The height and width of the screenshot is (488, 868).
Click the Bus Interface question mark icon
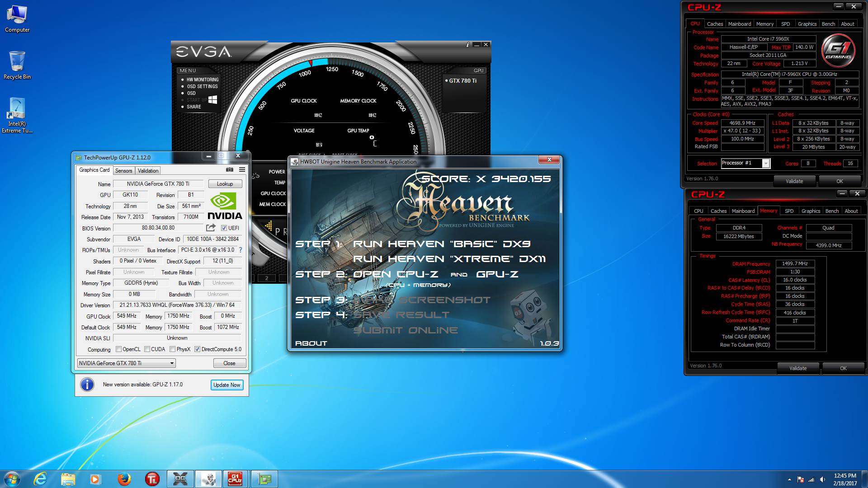[241, 250]
